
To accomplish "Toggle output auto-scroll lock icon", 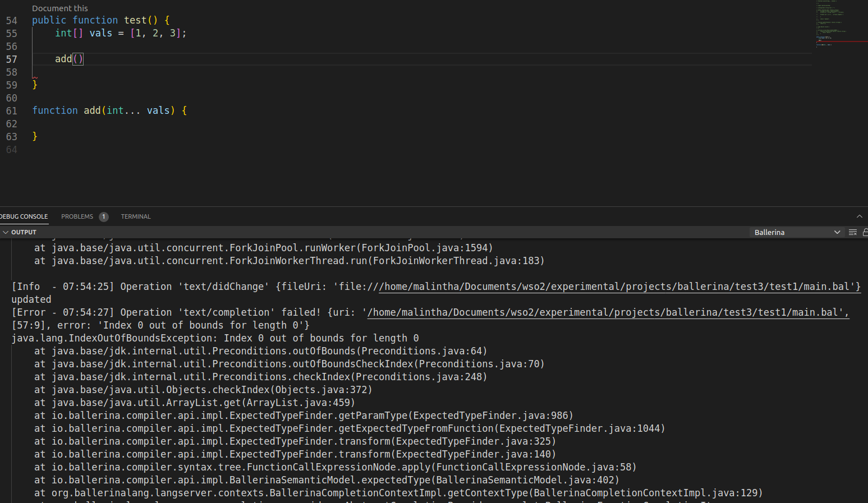I will 865,232.
